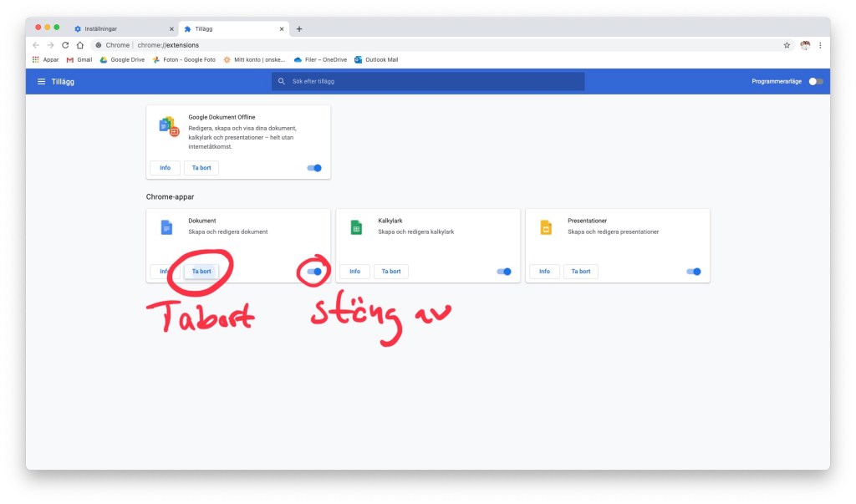Go back with browser back arrow

click(x=36, y=45)
